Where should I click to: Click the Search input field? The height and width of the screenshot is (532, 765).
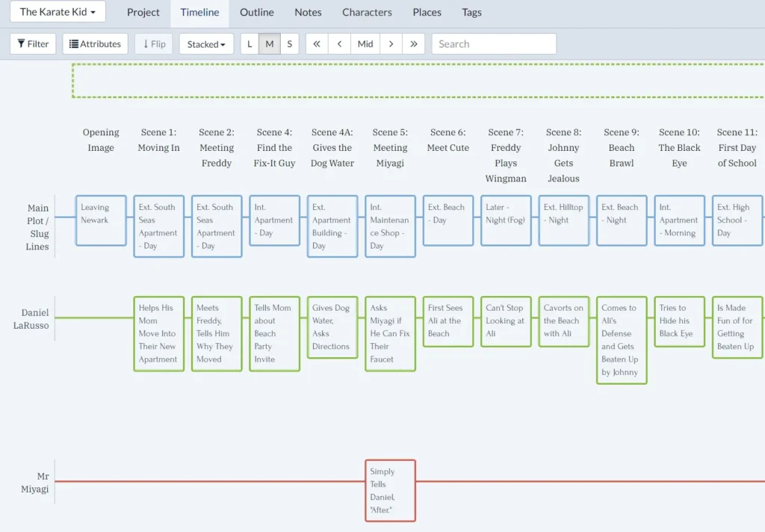pyautogui.click(x=494, y=44)
